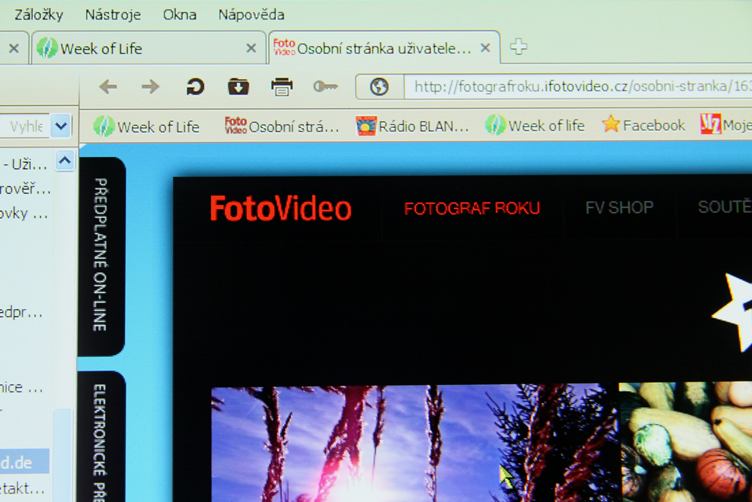Select highlighted sidebar entry ending d.de
The image size is (752, 502).
[x=24, y=462]
